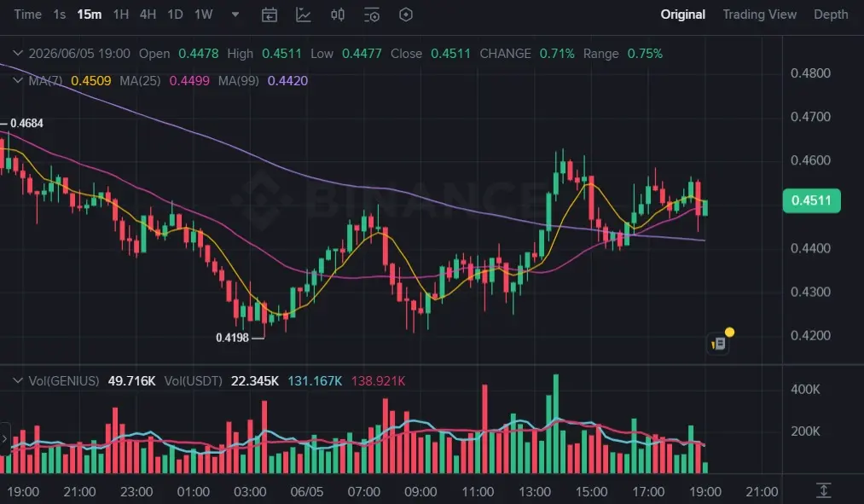This screenshot has width=864, height=504.
Task: Switch to the Trading View tab
Action: pyautogui.click(x=759, y=14)
